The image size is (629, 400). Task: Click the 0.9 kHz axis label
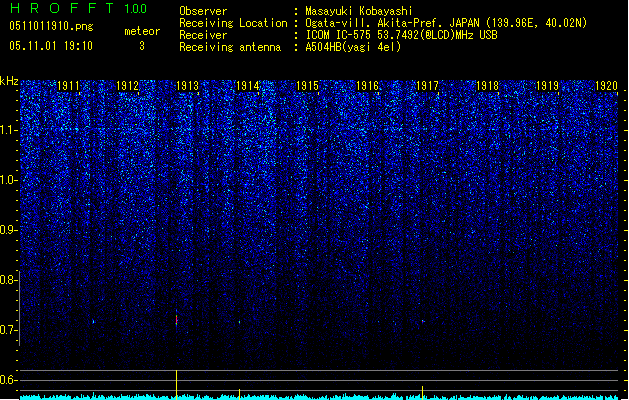8,230
